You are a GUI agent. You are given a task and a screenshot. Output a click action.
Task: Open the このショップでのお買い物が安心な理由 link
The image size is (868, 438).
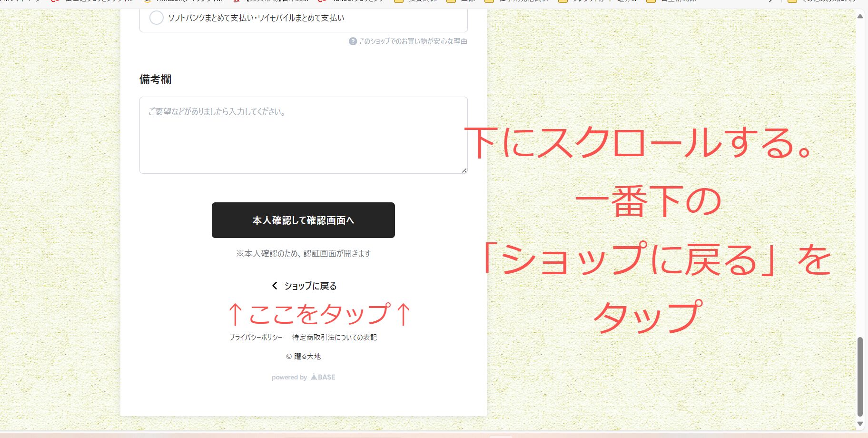413,41
